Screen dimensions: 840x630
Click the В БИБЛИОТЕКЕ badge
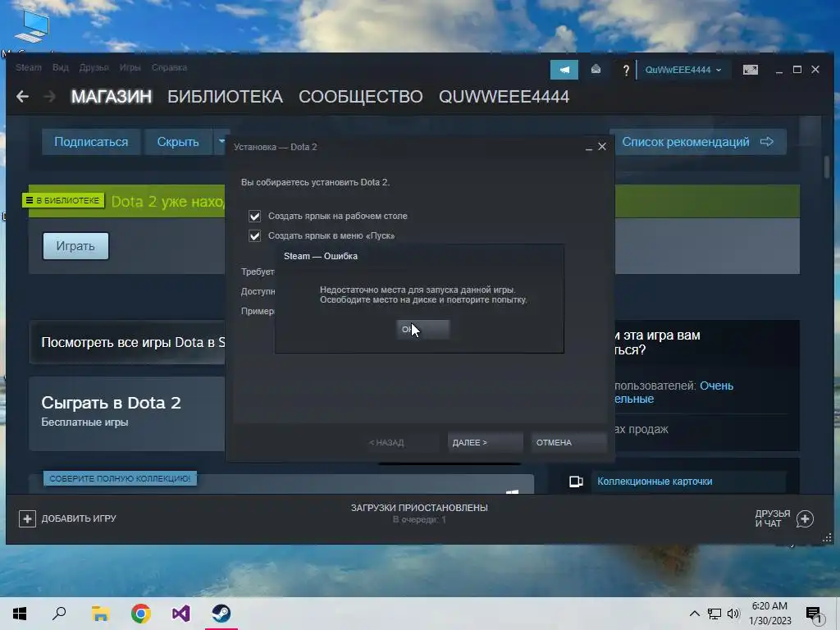(63, 200)
